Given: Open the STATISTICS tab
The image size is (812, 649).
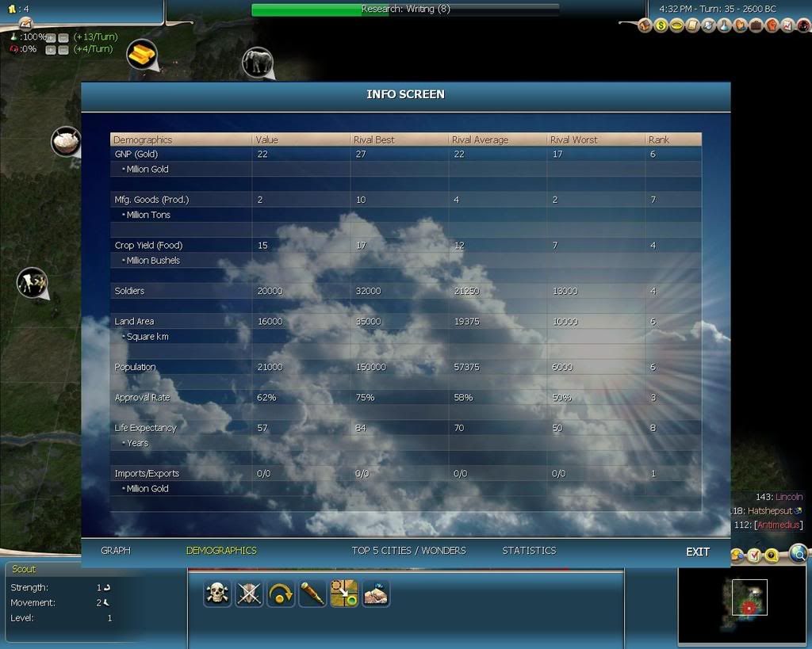Looking at the screenshot, I should pos(529,551).
